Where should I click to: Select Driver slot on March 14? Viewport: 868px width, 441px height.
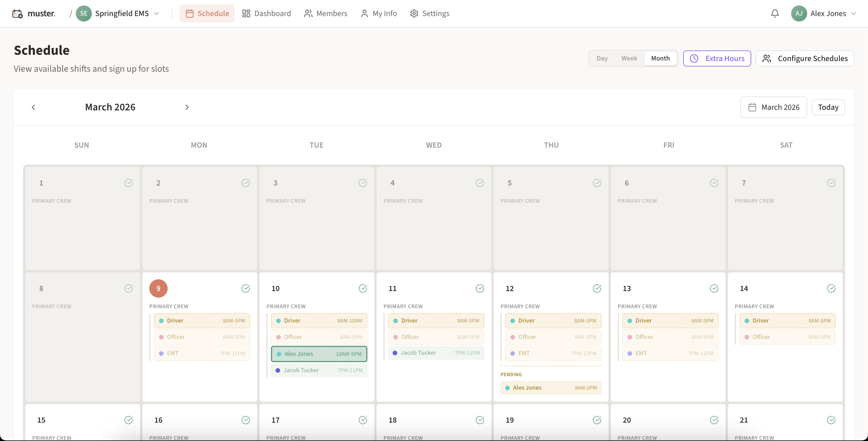(787, 321)
